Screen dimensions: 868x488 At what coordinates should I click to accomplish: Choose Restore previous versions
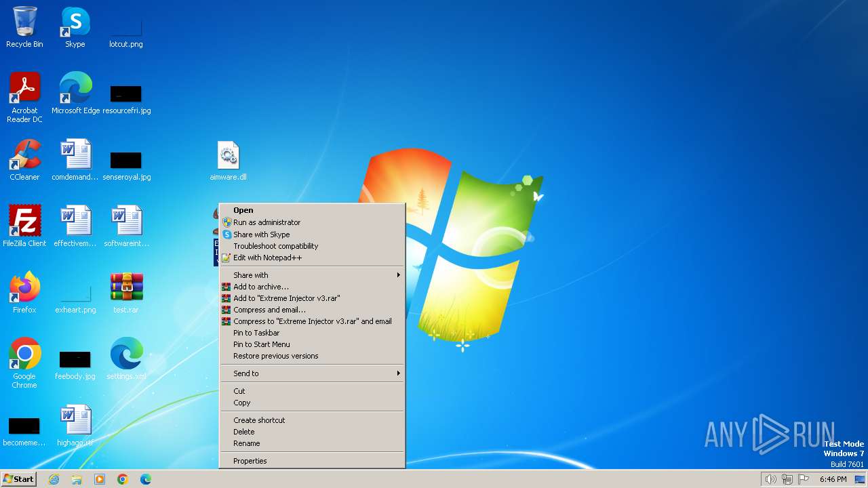[312, 356]
